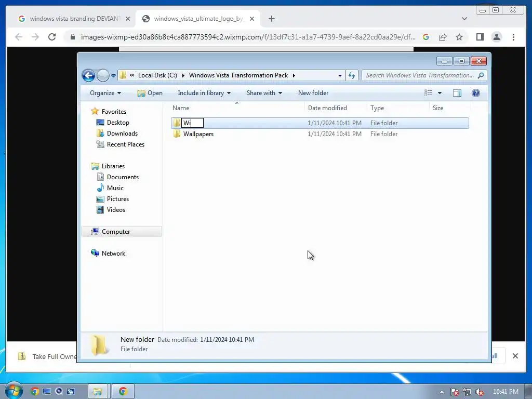Open Chrome tab search dropdown
This screenshot has width=532, height=399.
[464, 19]
